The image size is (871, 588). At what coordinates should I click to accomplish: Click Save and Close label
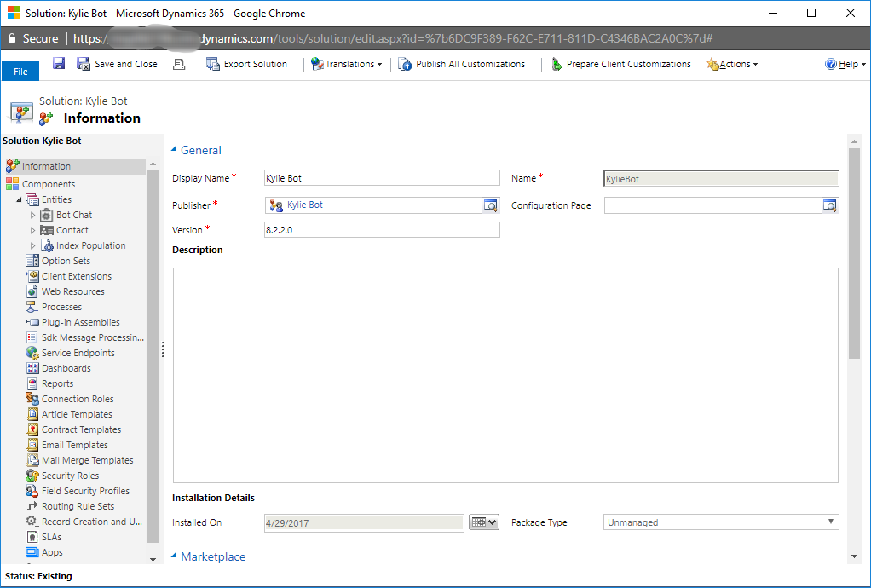click(126, 65)
